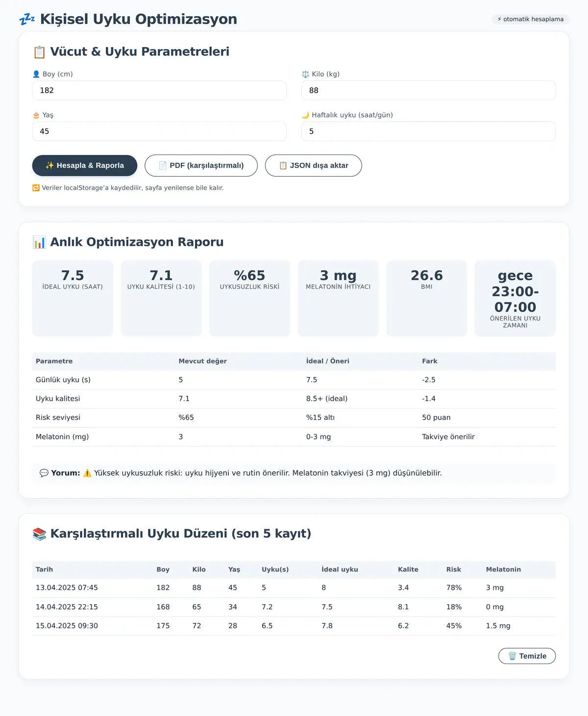This screenshot has width=588, height=716.
Task: Select the 15.04.2025 09:30 record
Action: click(x=294, y=626)
